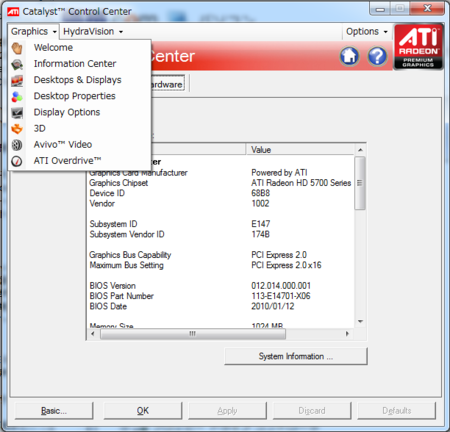Screen dimensions: 450x432
Task: Click the Subsystem ID row label
Action: [113, 224]
